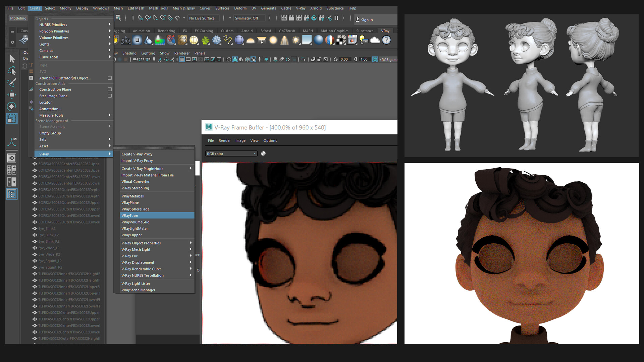
Task: Toggle Adobe Illustrator Object option box
Action: pos(110,78)
